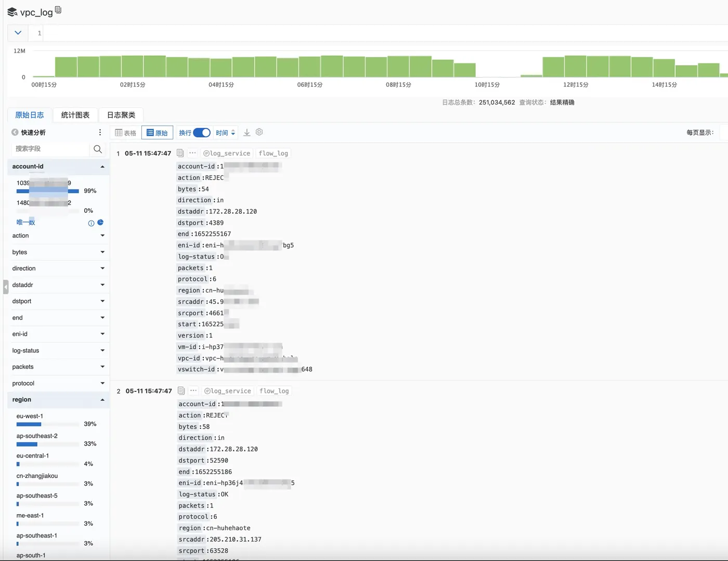
Task: Click the @log_service tag of entry 1
Action: (x=227, y=153)
